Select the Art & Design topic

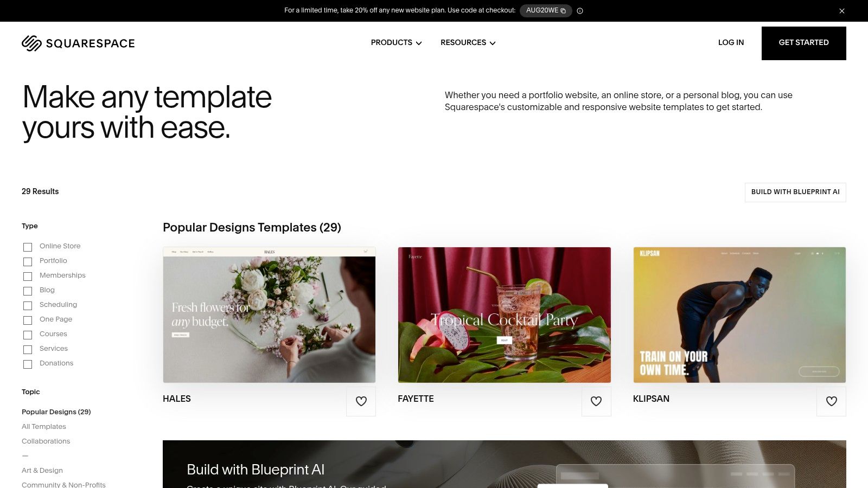point(42,471)
